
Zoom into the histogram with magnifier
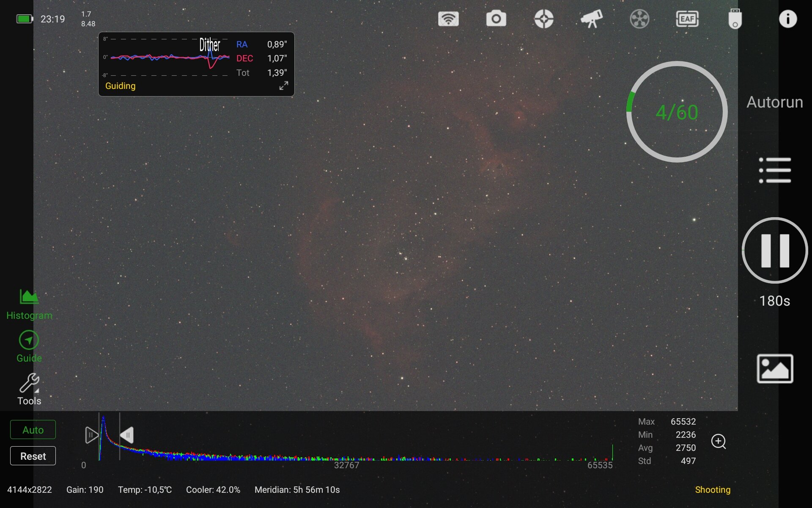tap(718, 441)
